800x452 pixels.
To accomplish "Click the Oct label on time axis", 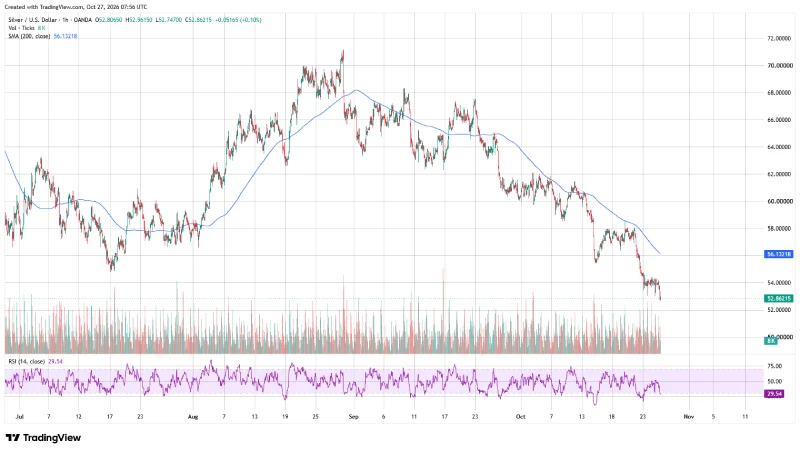I will tap(520, 417).
